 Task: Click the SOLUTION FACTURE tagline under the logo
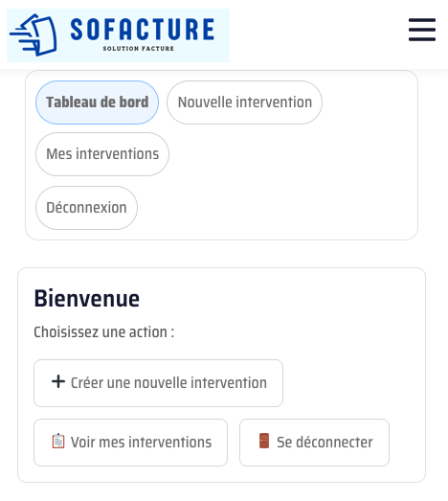coord(138,49)
